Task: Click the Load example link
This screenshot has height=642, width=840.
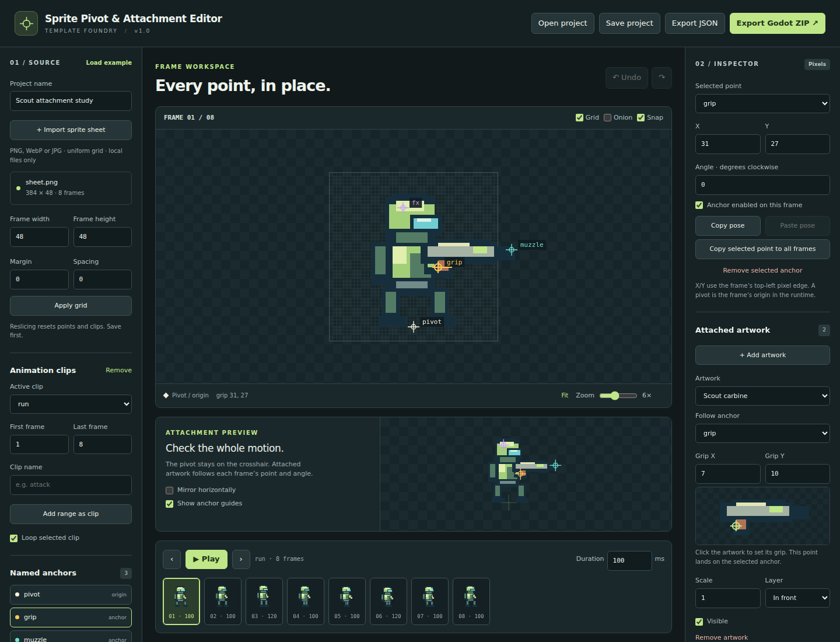Action: point(109,62)
